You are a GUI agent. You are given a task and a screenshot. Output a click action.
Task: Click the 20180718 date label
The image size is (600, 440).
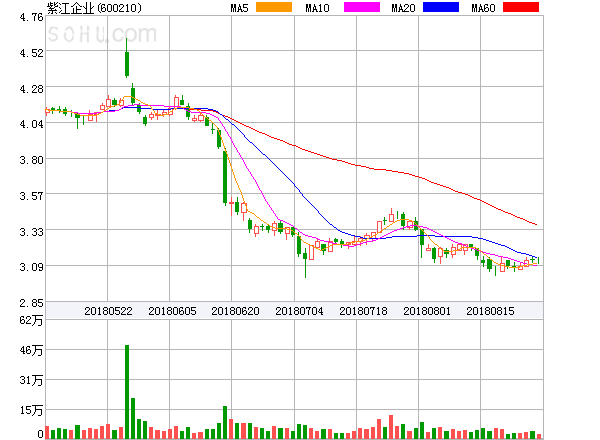(x=363, y=311)
